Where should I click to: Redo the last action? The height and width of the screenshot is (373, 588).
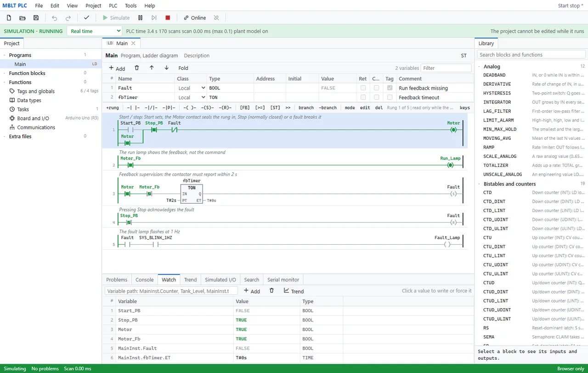click(68, 18)
